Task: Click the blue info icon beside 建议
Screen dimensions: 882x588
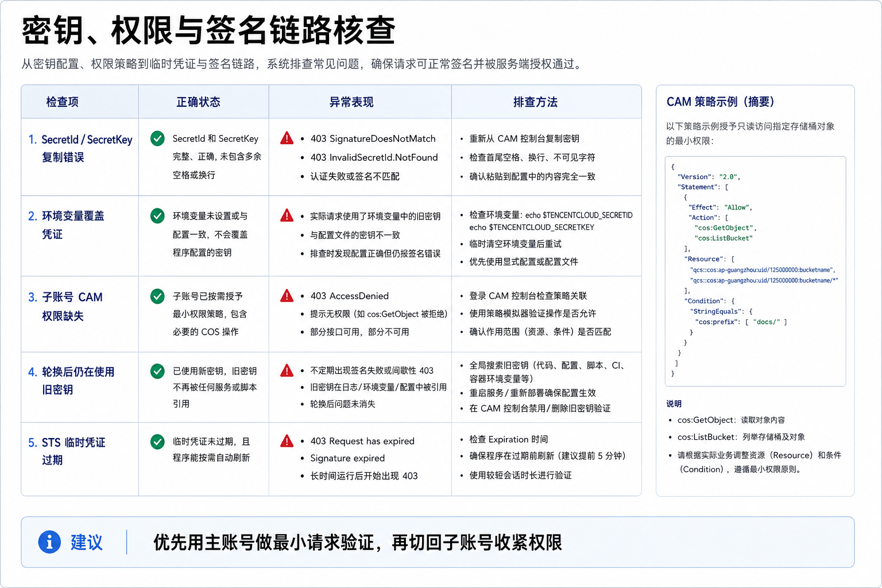Action: (x=49, y=541)
